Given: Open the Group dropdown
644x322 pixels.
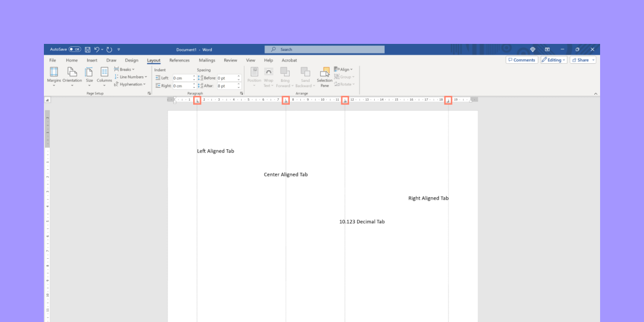Looking at the screenshot, I should tap(344, 77).
